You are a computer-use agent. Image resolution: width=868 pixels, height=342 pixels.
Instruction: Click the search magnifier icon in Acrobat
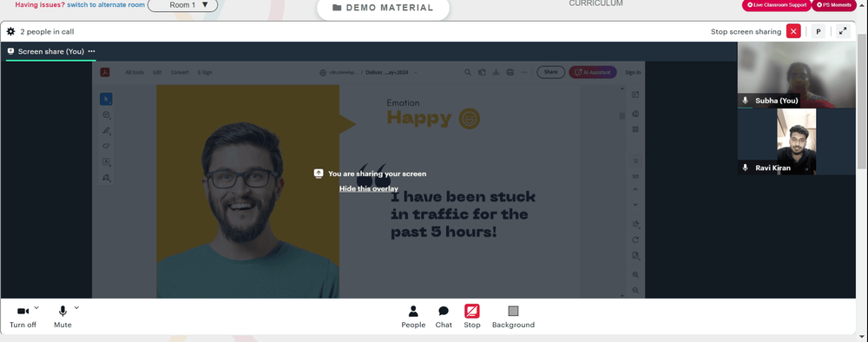click(468, 73)
